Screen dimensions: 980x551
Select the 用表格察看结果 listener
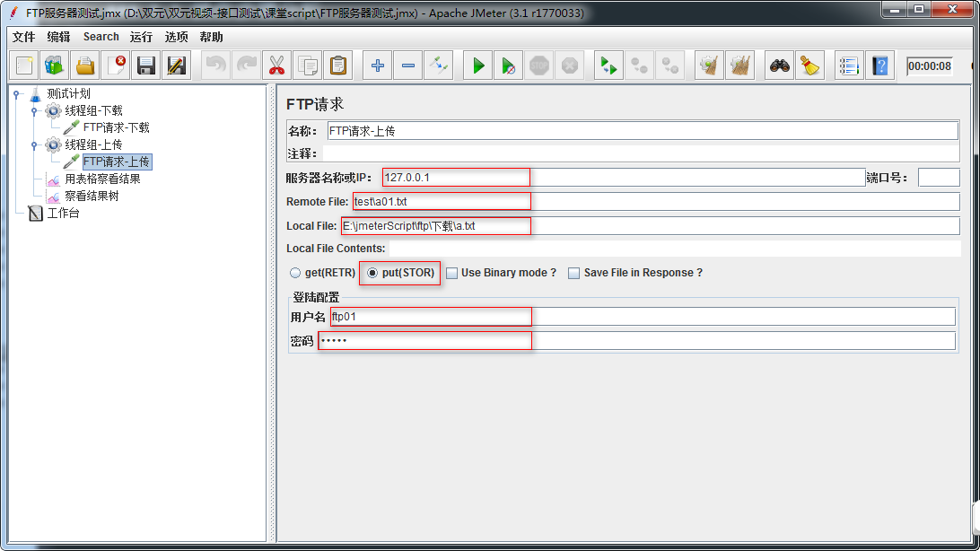pyautogui.click(x=102, y=179)
